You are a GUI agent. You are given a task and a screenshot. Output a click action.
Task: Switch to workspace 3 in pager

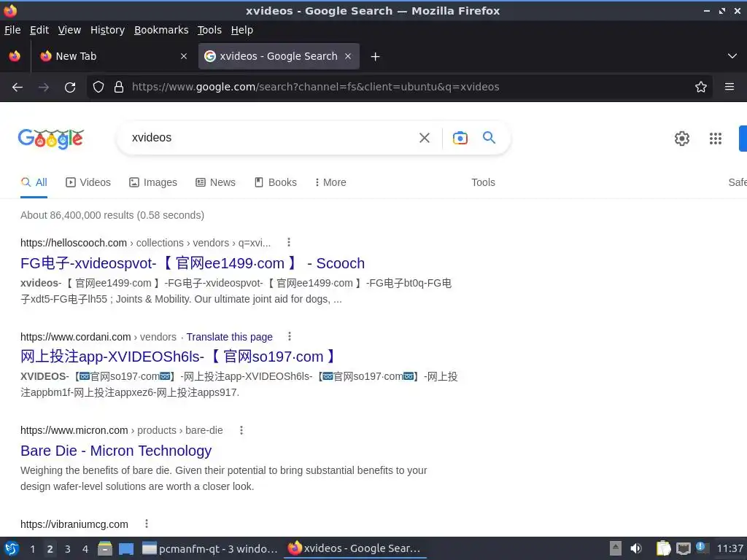pyautogui.click(x=68, y=549)
